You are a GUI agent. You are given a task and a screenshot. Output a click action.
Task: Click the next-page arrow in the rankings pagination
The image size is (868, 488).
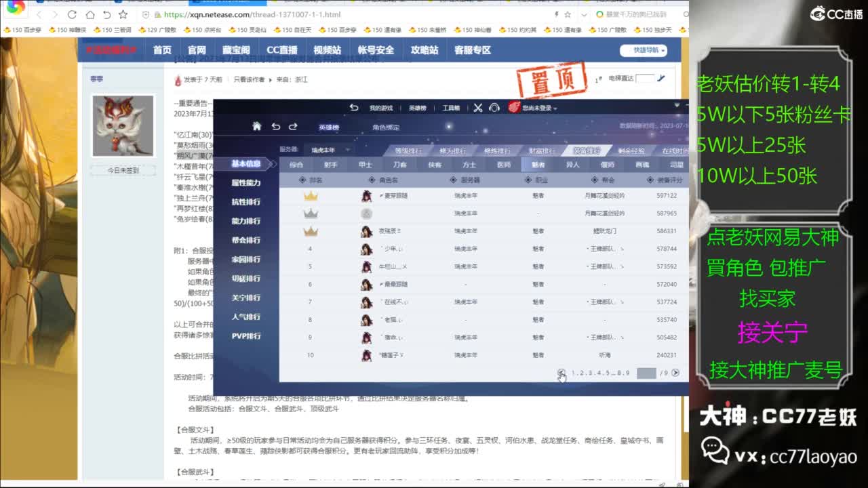(675, 372)
